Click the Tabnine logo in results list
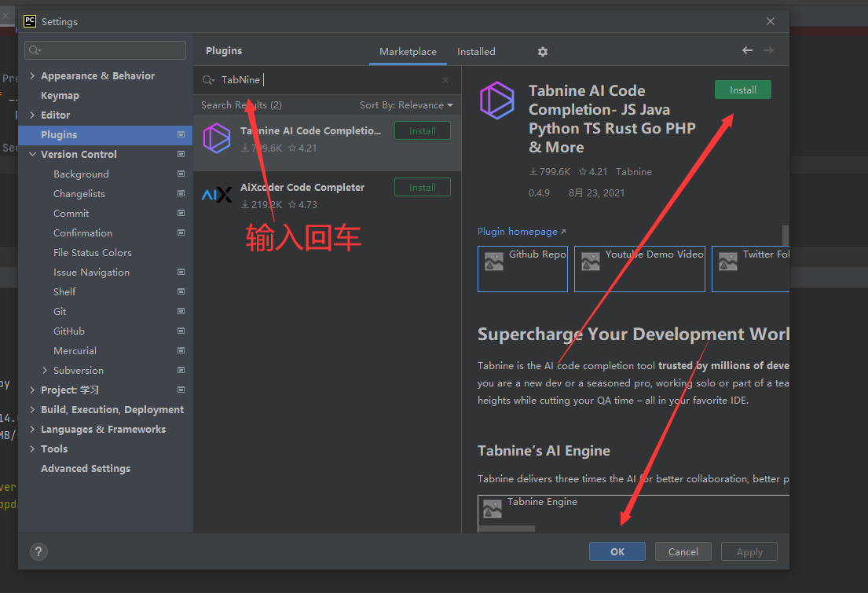The width and height of the screenshot is (868, 593). pos(217,138)
